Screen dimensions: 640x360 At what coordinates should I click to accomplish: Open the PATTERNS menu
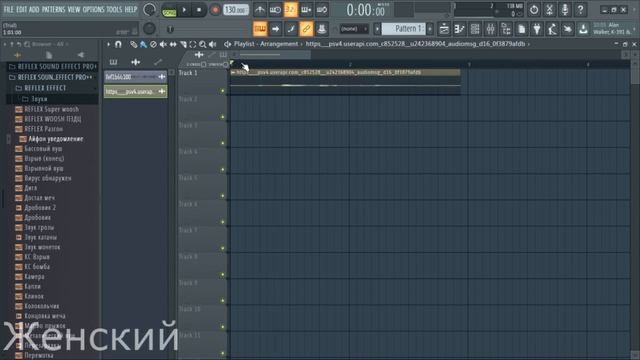[53, 9]
